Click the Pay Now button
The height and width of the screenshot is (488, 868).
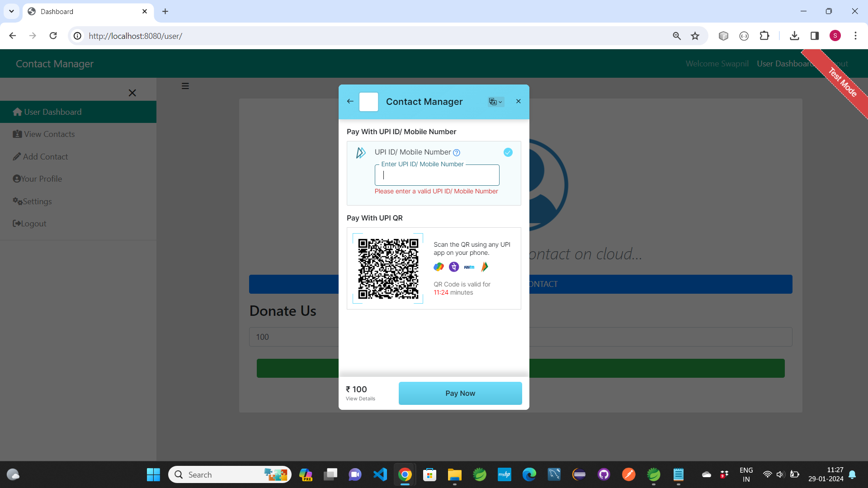click(x=460, y=393)
